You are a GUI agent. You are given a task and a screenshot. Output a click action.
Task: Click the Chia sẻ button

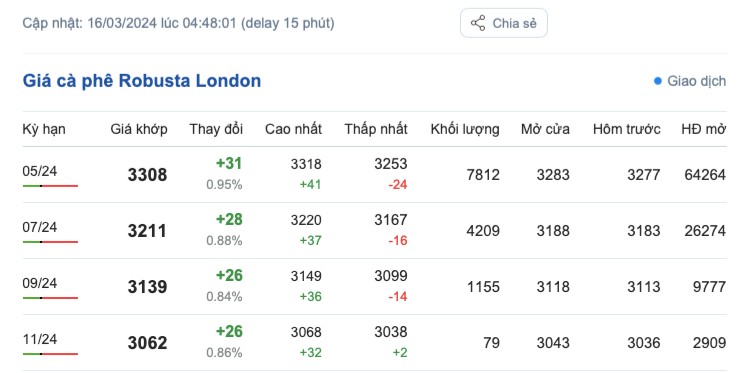[x=504, y=23]
